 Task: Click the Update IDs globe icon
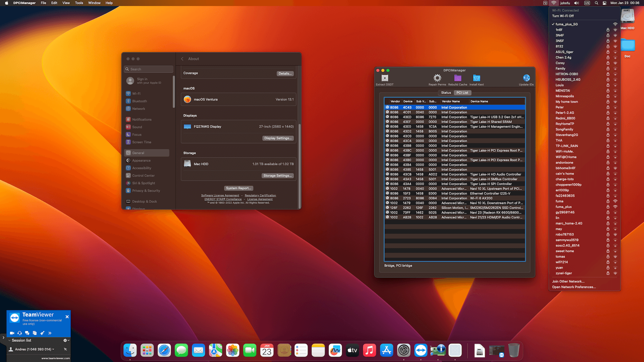526,77
